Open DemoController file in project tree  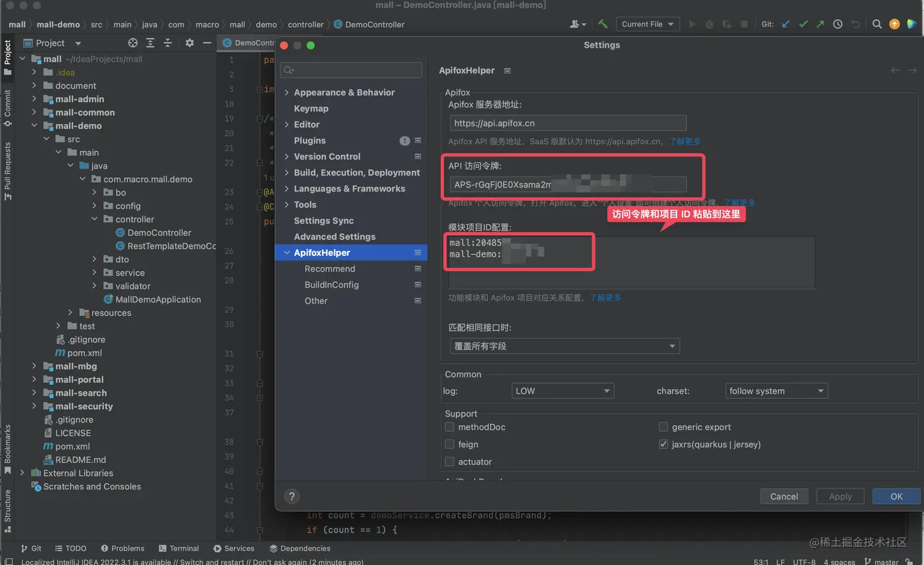click(x=159, y=233)
